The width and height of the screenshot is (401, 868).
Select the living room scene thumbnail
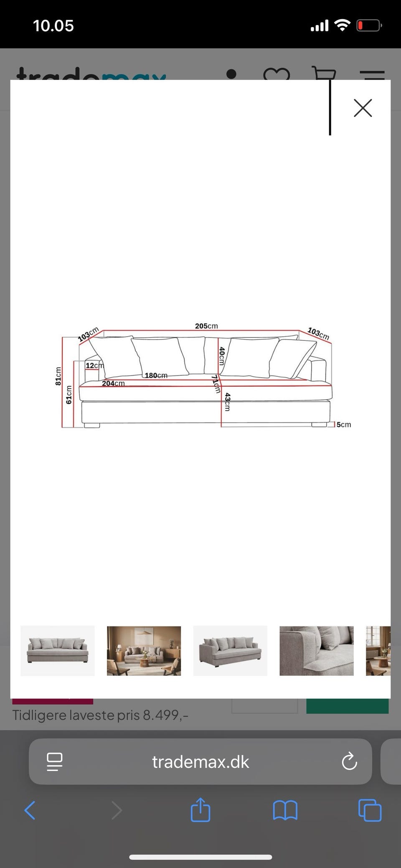144,650
